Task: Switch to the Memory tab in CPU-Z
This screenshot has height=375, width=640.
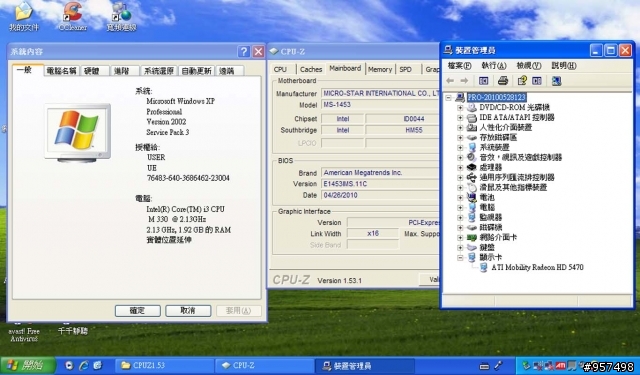Action: coord(380,69)
